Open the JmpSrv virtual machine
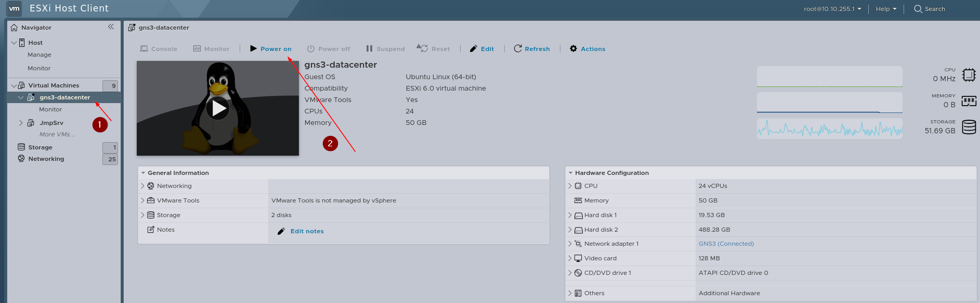 click(x=51, y=123)
